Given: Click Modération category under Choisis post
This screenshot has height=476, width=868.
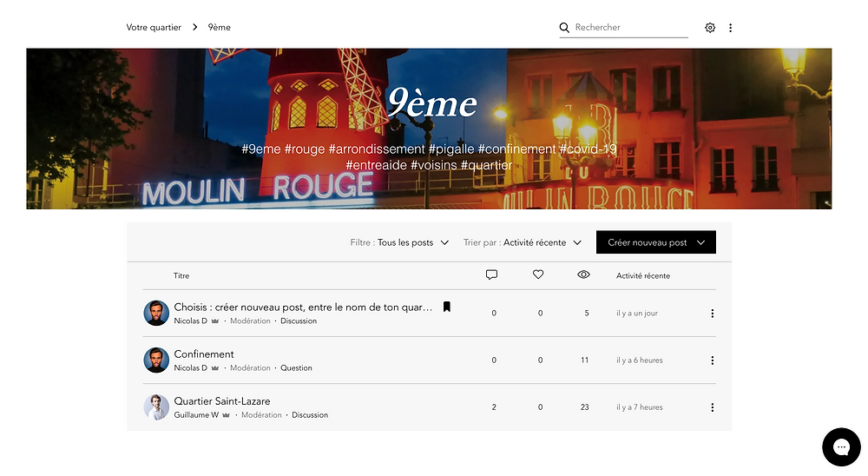Looking at the screenshot, I should tap(250, 321).
